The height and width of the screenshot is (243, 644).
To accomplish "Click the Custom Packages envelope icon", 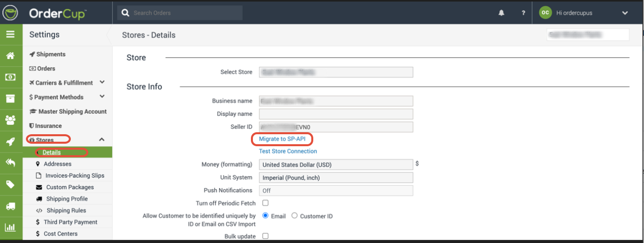I will point(39,187).
